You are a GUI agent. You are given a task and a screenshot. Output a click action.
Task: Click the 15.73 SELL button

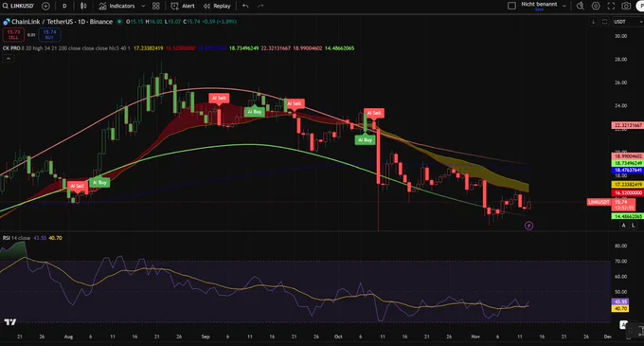click(x=13, y=35)
